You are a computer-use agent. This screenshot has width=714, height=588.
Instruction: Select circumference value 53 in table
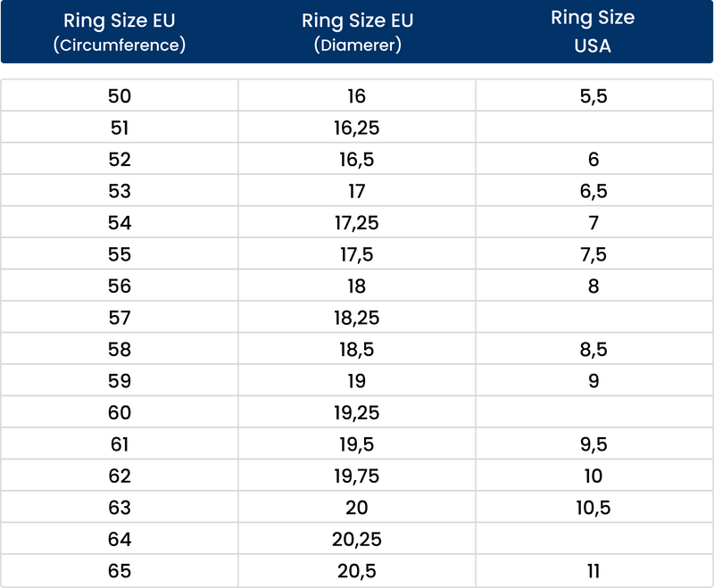pyautogui.click(x=120, y=192)
